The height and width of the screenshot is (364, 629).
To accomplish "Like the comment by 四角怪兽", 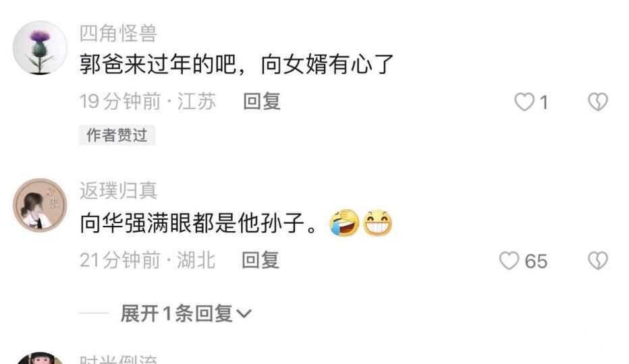I will (524, 102).
